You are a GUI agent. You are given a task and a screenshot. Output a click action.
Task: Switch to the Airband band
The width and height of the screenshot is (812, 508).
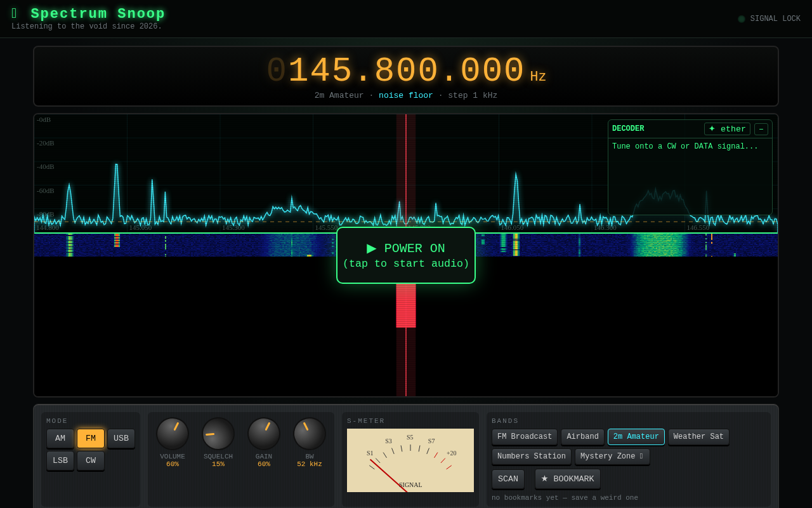click(x=582, y=437)
